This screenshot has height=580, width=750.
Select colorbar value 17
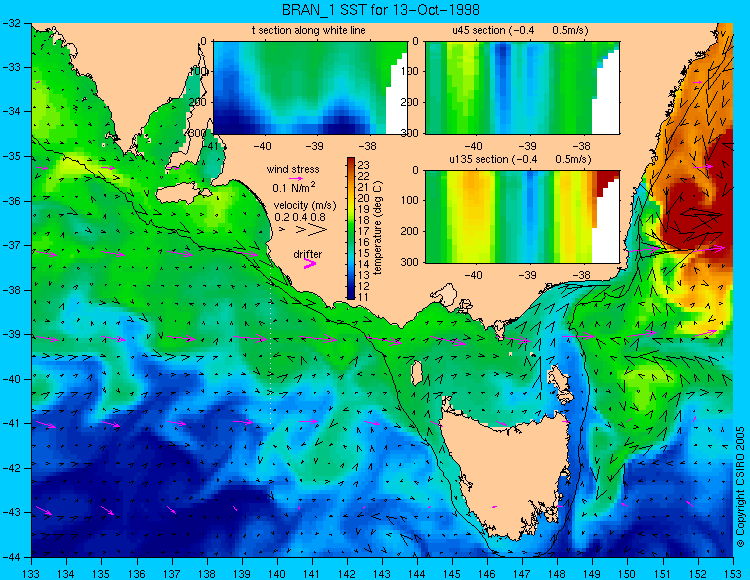(x=364, y=231)
